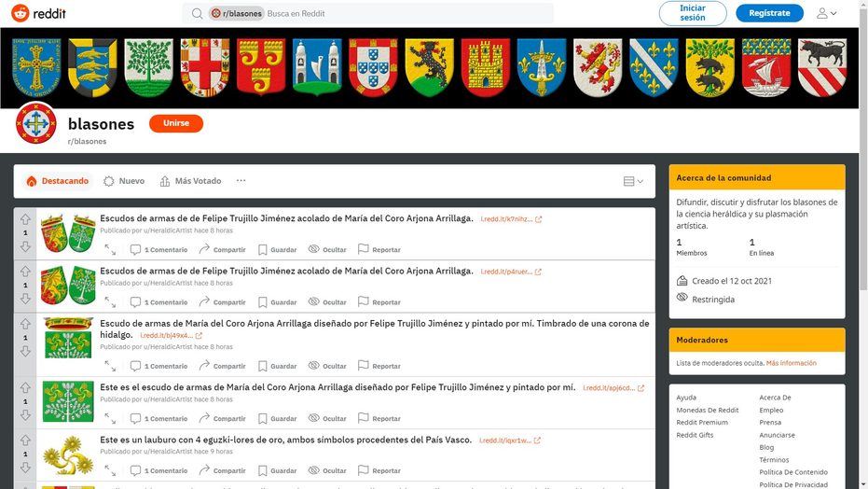The width and height of the screenshot is (868, 489).
Task: Join community with Unirse button
Action: click(x=176, y=123)
